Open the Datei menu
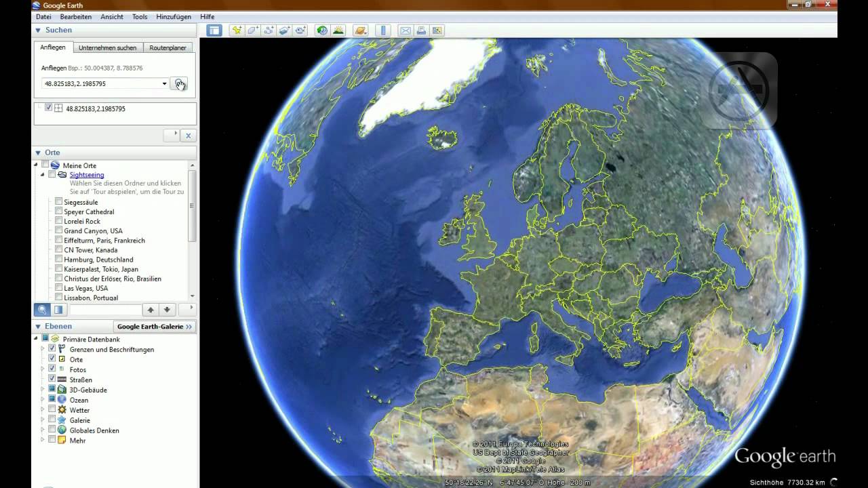 click(x=43, y=16)
